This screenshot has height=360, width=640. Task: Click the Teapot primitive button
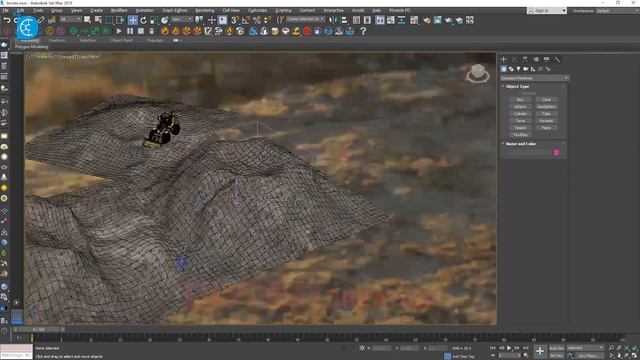click(x=520, y=128)
